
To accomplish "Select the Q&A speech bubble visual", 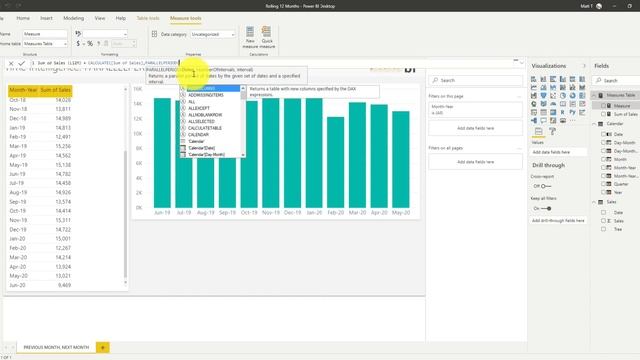I will point(543,120).
